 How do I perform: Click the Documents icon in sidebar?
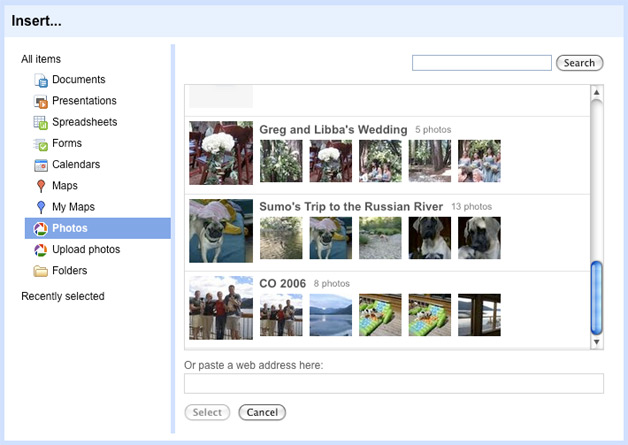tap(41, 81)
